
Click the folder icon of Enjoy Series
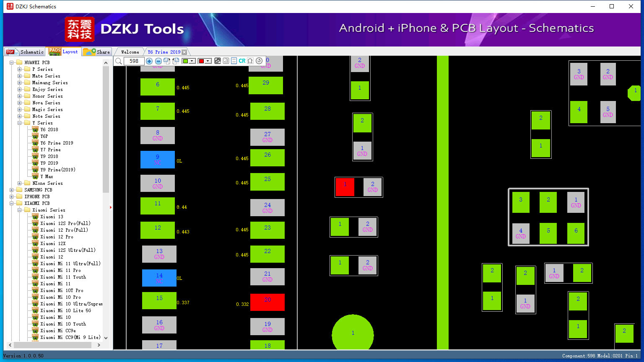tap(27, 89)
